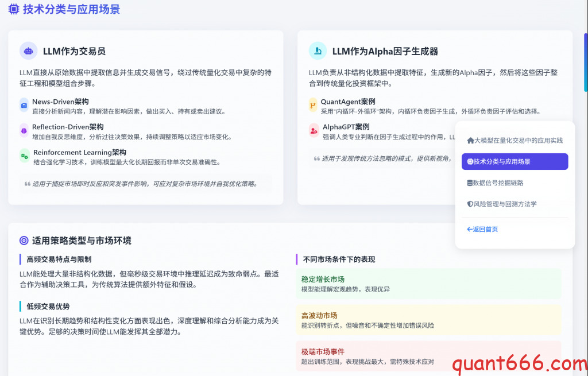Click the LLM作为Alpha因子生成器 card title
Screen dimensions: 588x376
pos(385,51)
